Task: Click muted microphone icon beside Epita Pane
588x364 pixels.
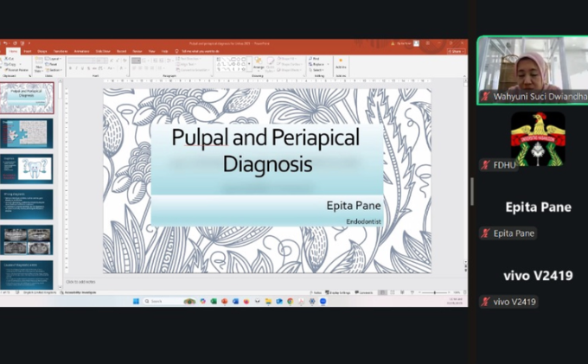Action: click(486, 233)
